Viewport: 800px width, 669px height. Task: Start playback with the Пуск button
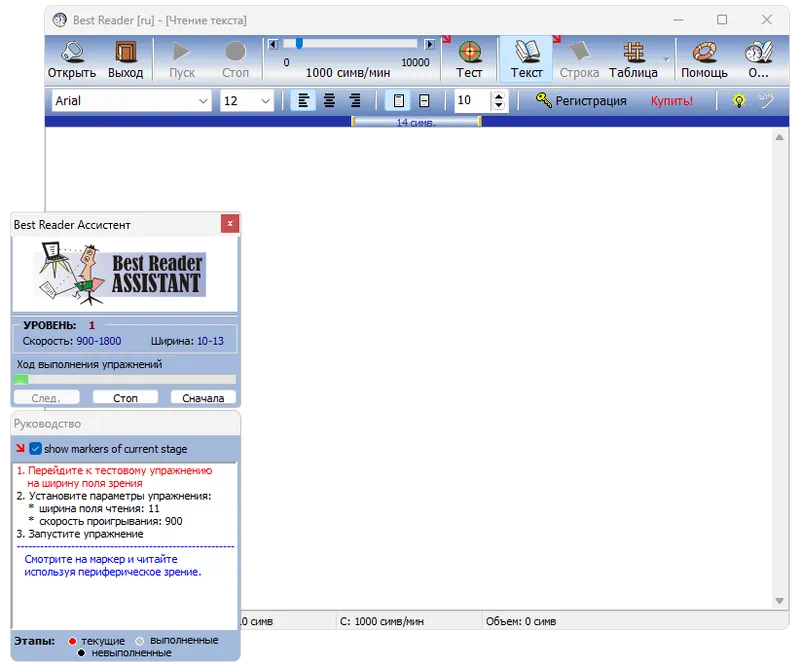[182, 60]
